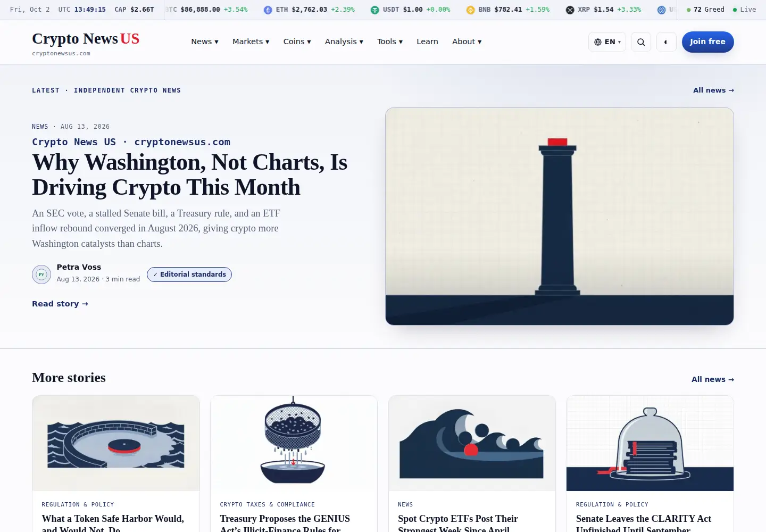Screen dimensions: 766x532
Task: Open Token Safe Harbor story thumbnail
Action: [x=116, y=443]
